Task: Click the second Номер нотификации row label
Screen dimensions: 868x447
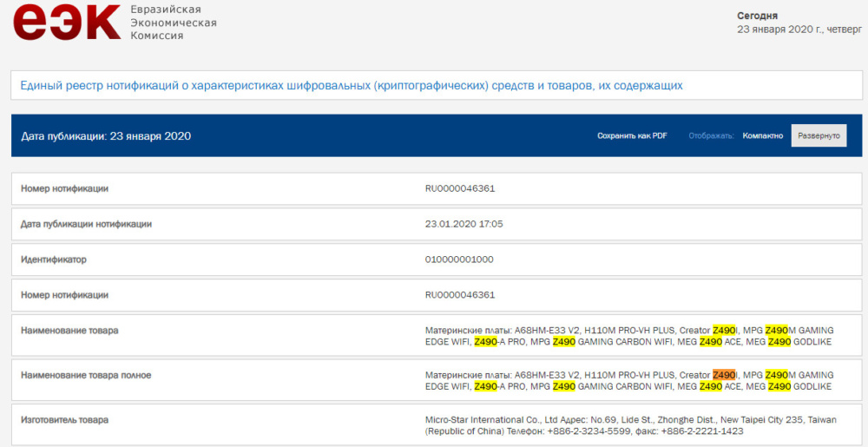Action: pyautogui.click(x=64, y=295)
